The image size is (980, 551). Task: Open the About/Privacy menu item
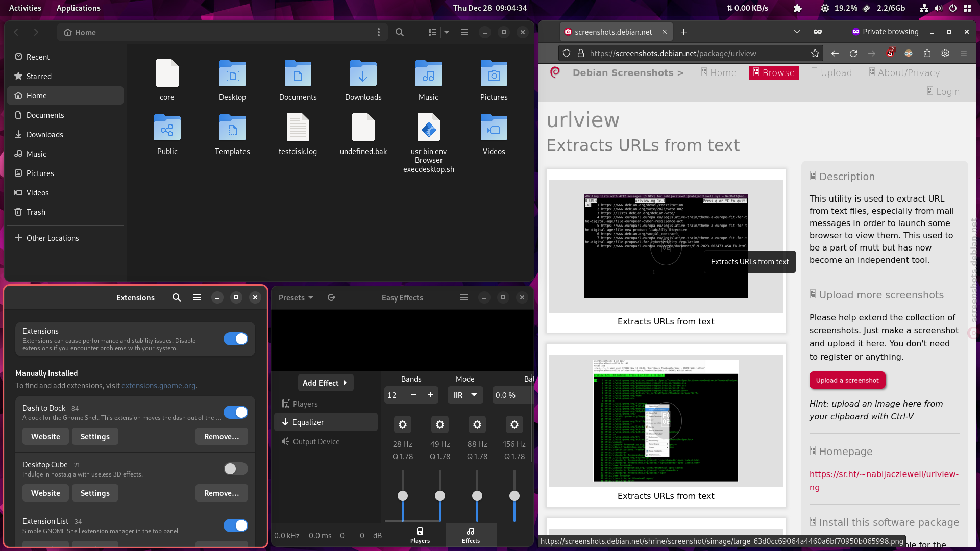pyautogui.click(x=904, y=73)
